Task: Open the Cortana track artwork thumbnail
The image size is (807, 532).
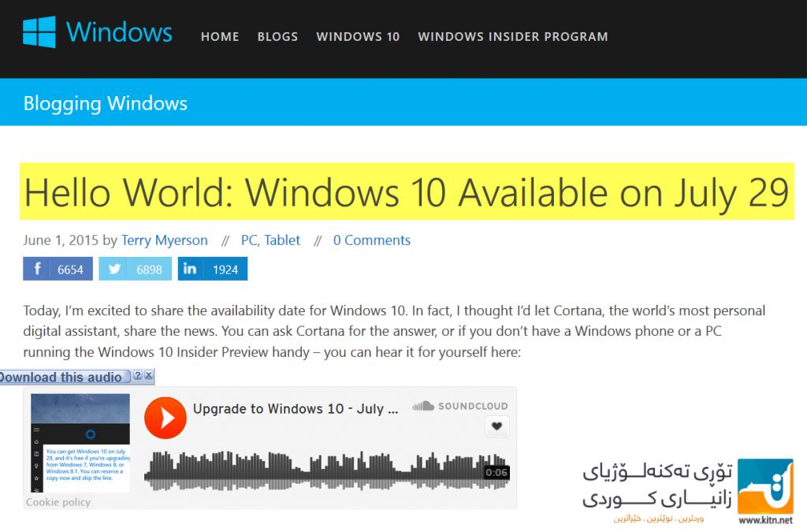Action: coord(80,443)
